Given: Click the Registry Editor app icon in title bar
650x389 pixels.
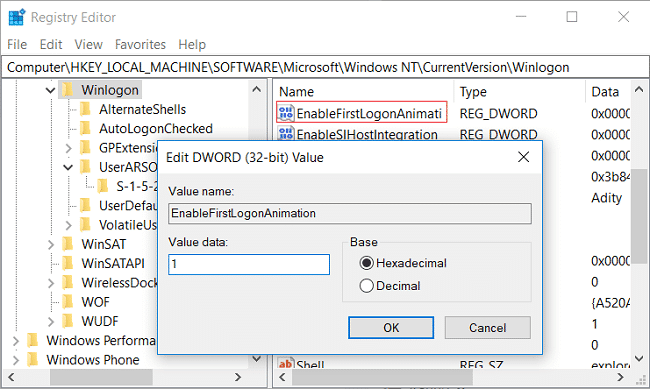Looking at the screenshot, I should pos(16,17).
